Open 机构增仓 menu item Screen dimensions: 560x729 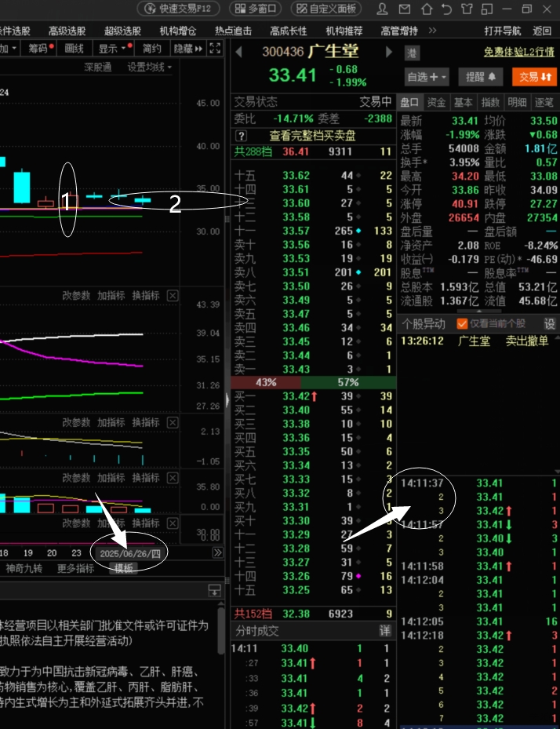177,31
